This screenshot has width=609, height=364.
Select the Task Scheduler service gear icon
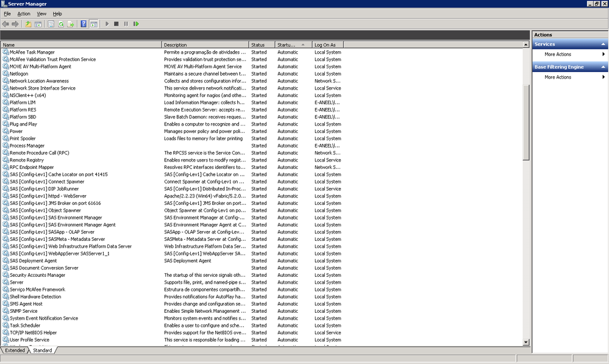(x=5, y=326)
